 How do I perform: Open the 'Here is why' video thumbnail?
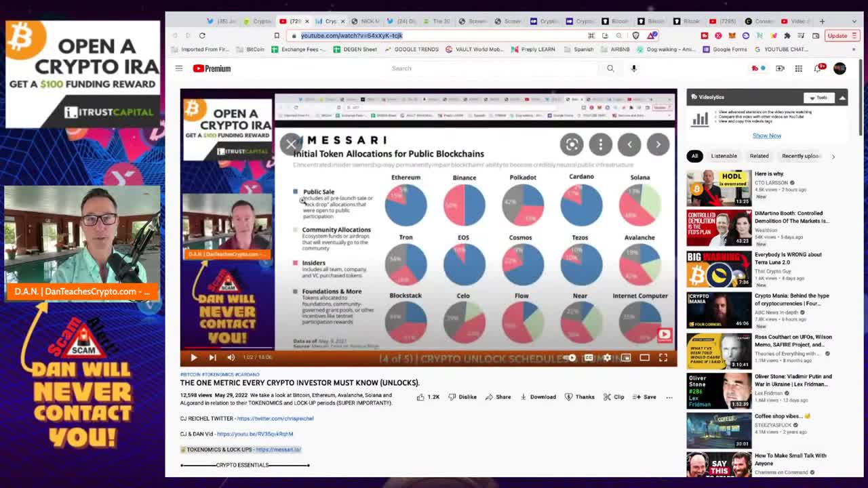point(719,188)
